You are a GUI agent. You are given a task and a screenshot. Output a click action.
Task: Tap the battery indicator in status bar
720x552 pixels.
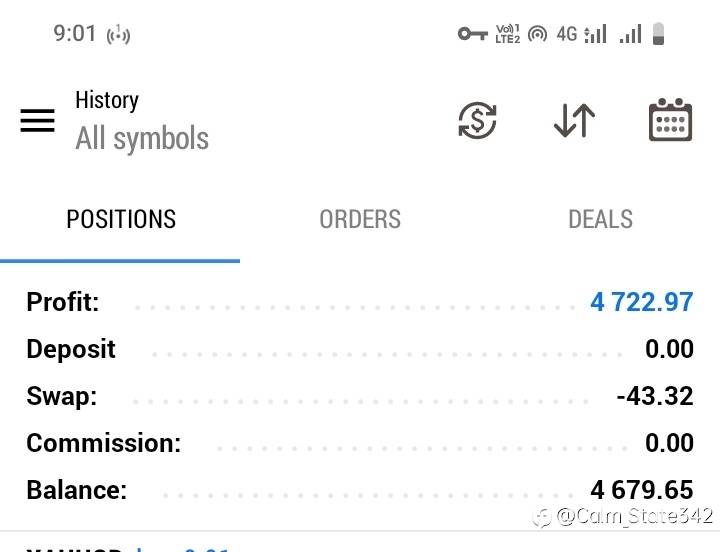tap(658, 34)
